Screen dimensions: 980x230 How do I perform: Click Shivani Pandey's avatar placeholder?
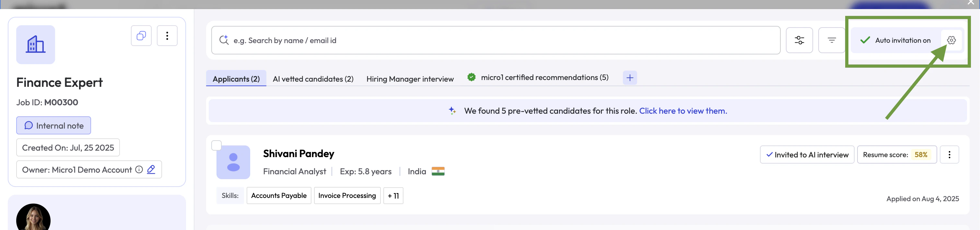pyautogui.click(x=233, y=162)
